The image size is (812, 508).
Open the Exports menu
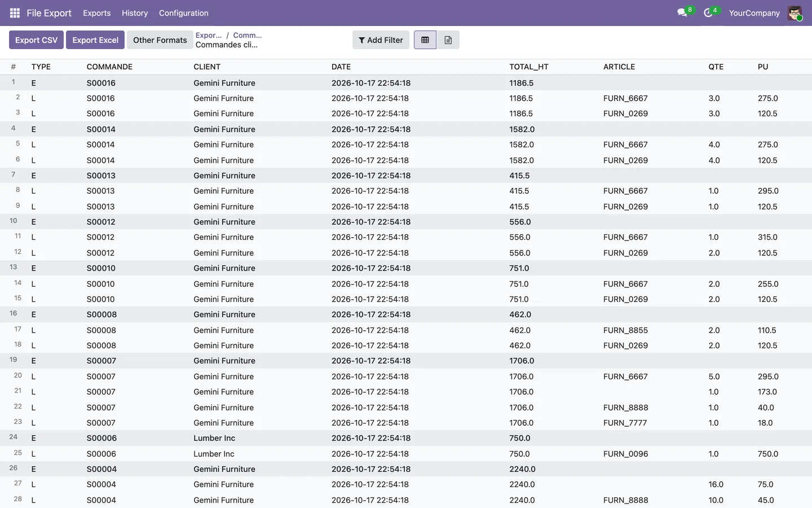click(97, 13)
